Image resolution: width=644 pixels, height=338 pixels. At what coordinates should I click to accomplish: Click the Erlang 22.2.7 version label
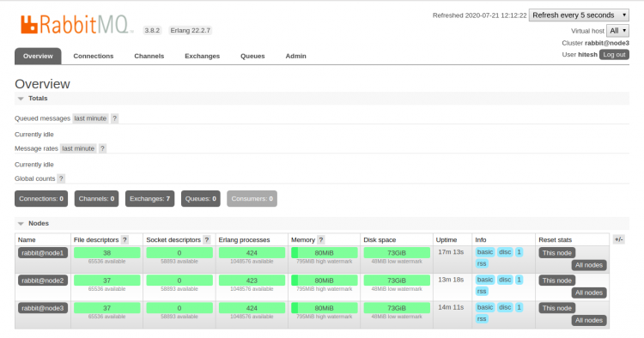coord(190,30)
